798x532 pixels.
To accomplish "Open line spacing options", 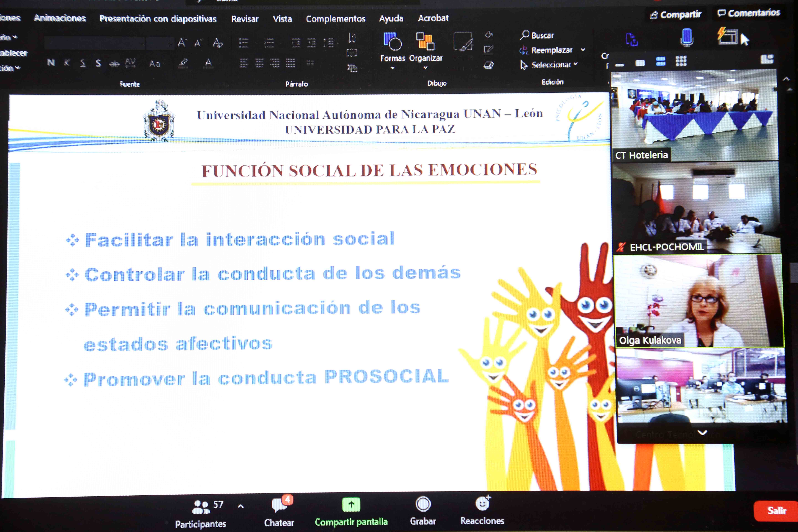I will [328, 43].
